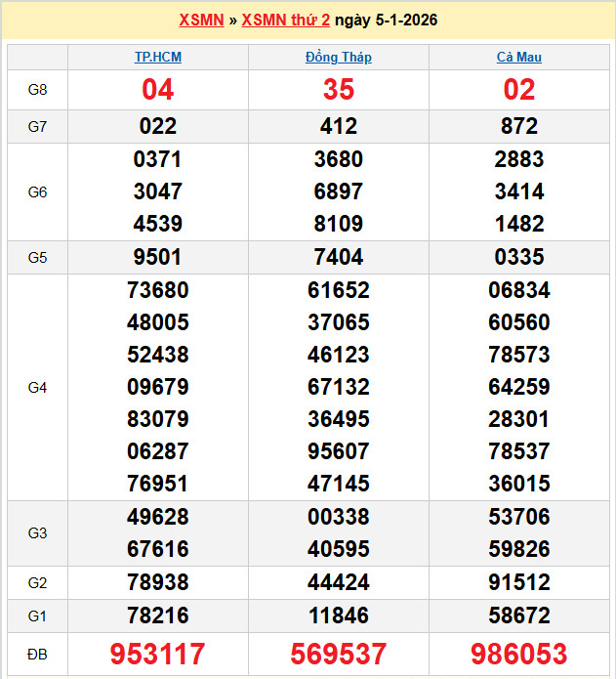616x679 pixels.
Task: Click the G4 row label
Action: [x=37, y=388]
